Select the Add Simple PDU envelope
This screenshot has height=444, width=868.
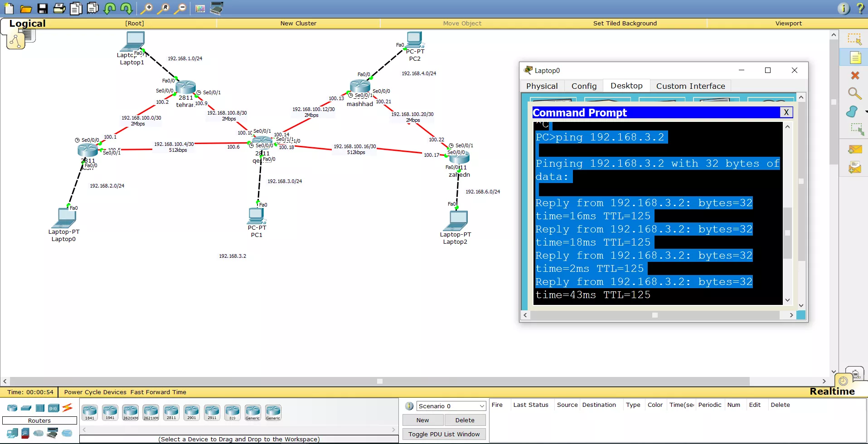click(x=855, y=149)
